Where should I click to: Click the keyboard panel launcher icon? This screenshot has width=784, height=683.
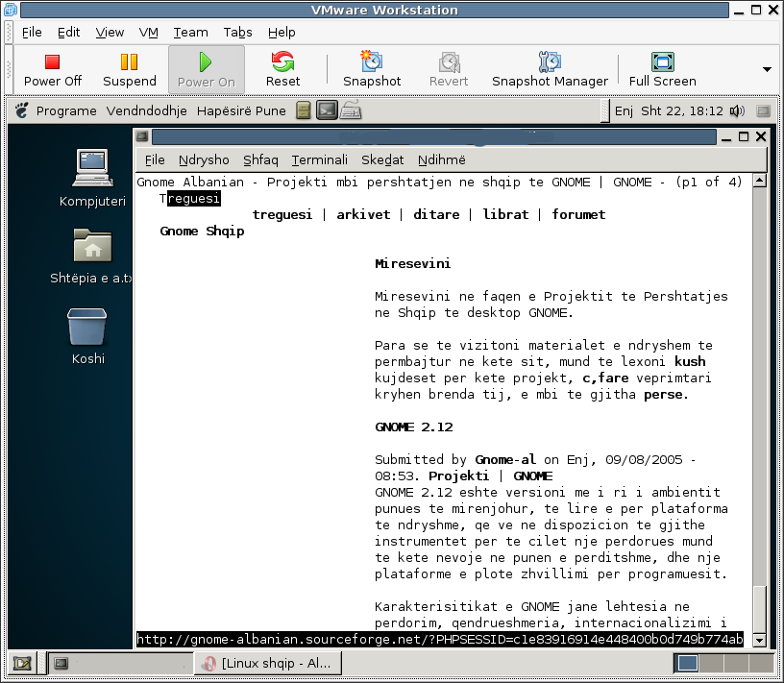(351, 110)
